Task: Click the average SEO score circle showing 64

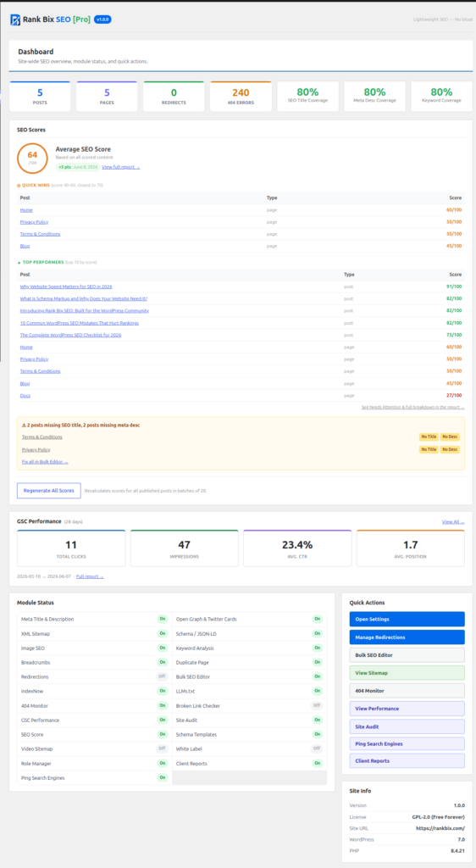Action: pos(33,158)
